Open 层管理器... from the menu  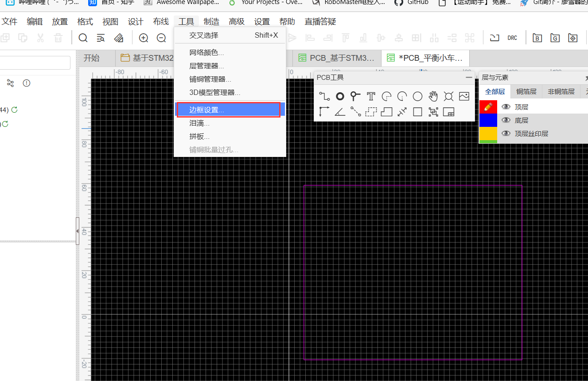[x=230, y=66]
